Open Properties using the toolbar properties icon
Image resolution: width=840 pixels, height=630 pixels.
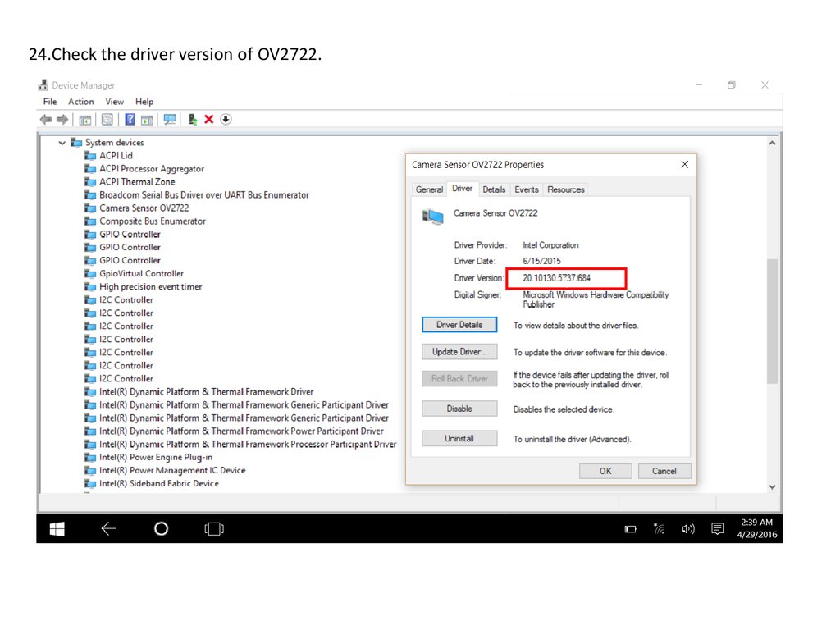(x=107, y=120)
